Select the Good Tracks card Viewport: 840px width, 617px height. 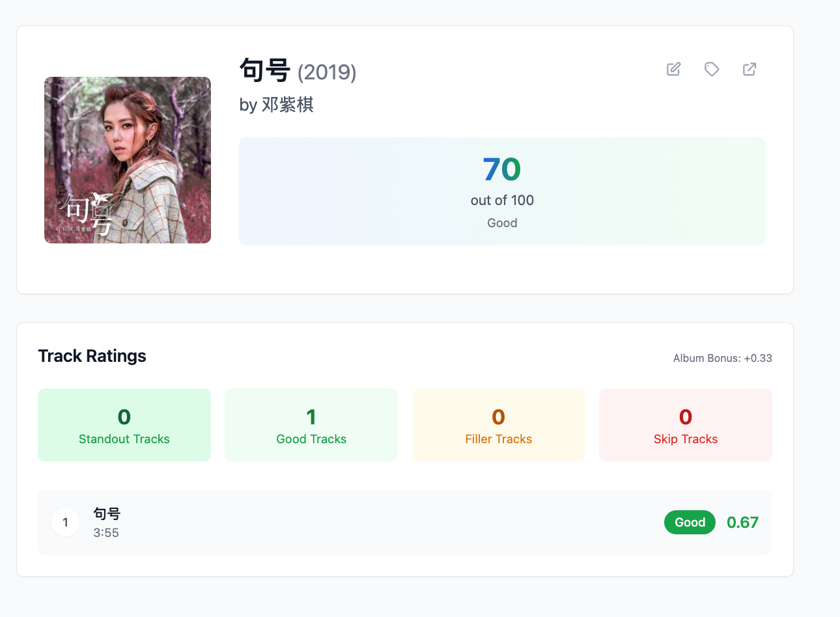coord(311,425)
